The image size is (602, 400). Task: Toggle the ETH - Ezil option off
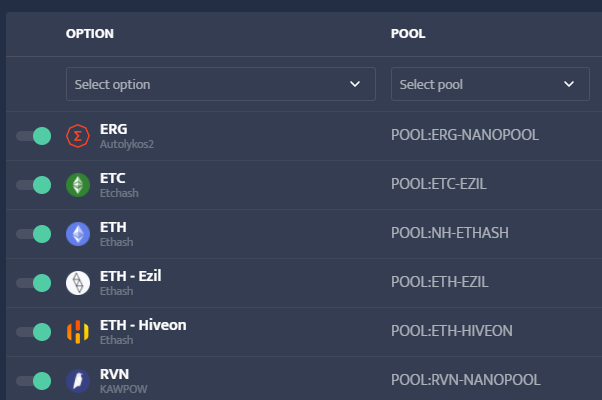(33, 283)
